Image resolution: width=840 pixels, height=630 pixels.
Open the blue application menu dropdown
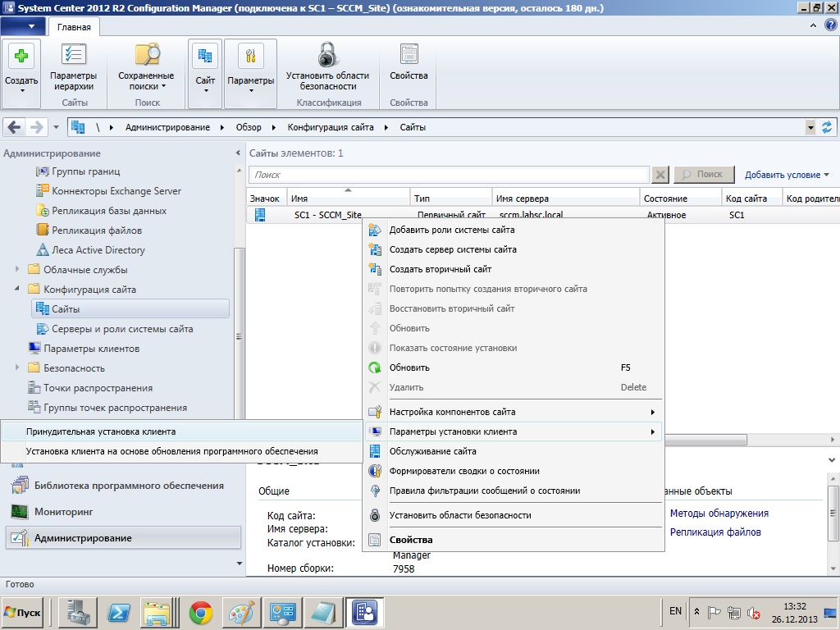coord(23,26)
